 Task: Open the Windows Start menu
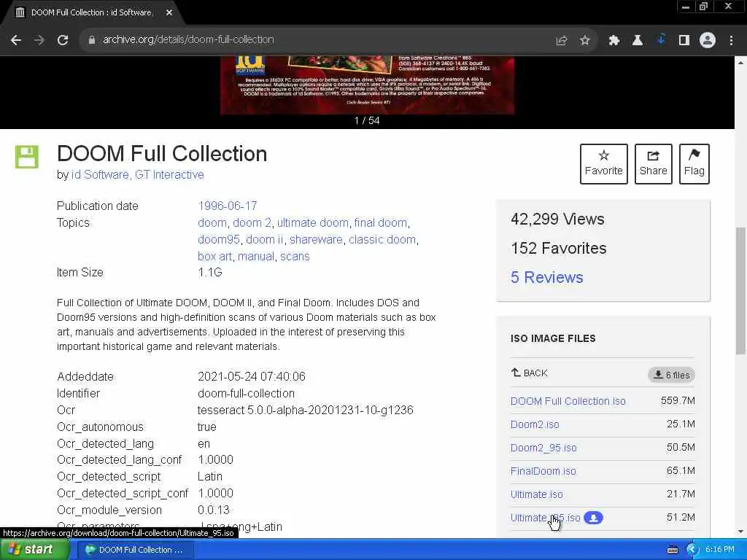(x=34, y=550)
